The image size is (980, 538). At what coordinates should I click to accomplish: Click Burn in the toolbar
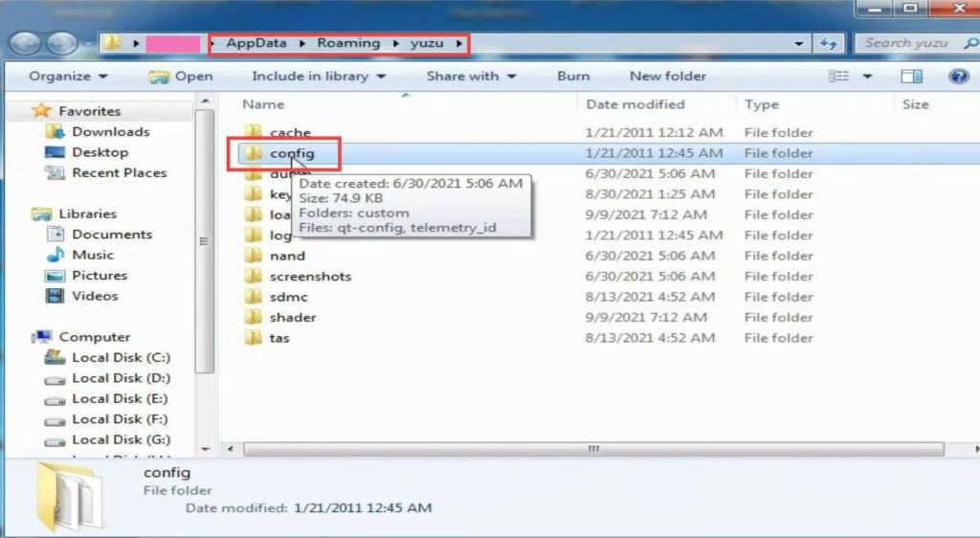click(x=573, y=77)
